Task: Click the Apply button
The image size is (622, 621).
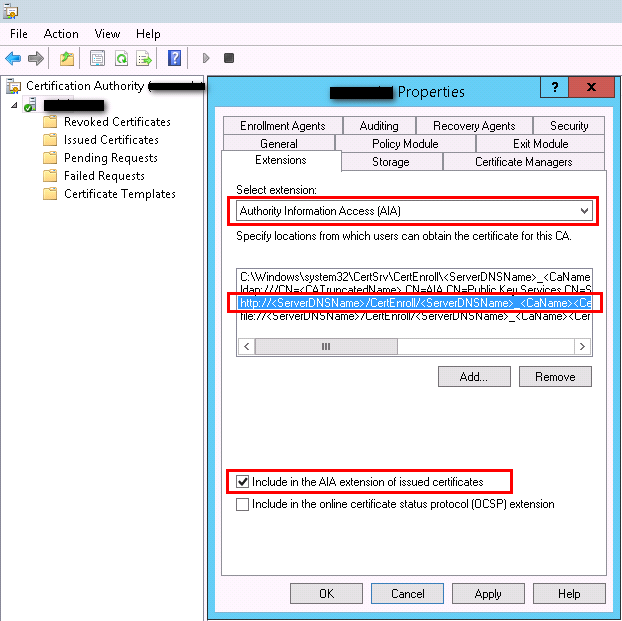Action: click(x=487, y=593)
